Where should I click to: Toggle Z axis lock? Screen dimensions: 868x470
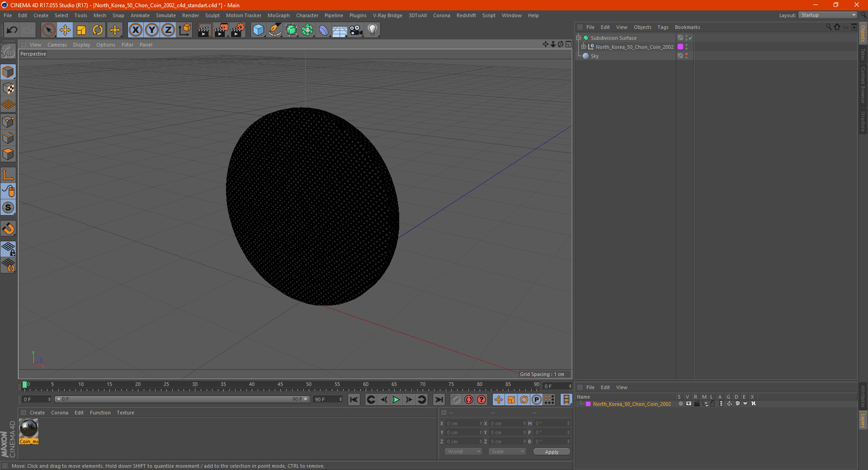[x=168, y=30]
